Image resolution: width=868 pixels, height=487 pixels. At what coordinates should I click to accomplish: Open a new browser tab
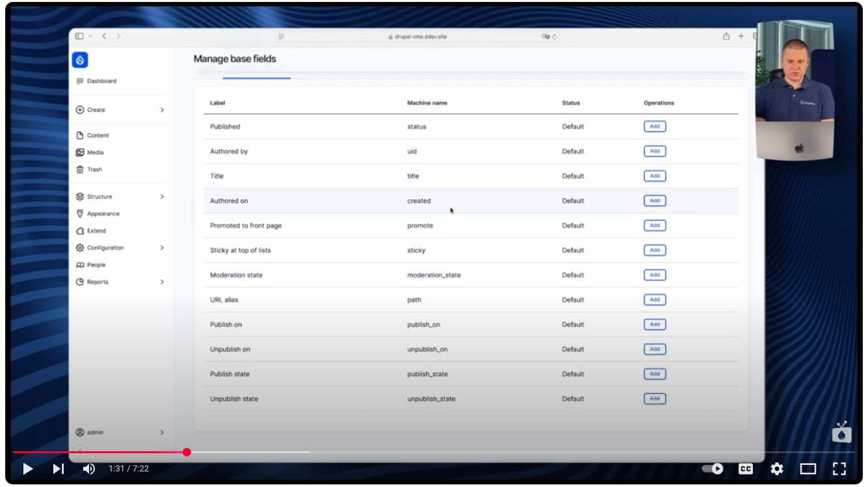741,36
